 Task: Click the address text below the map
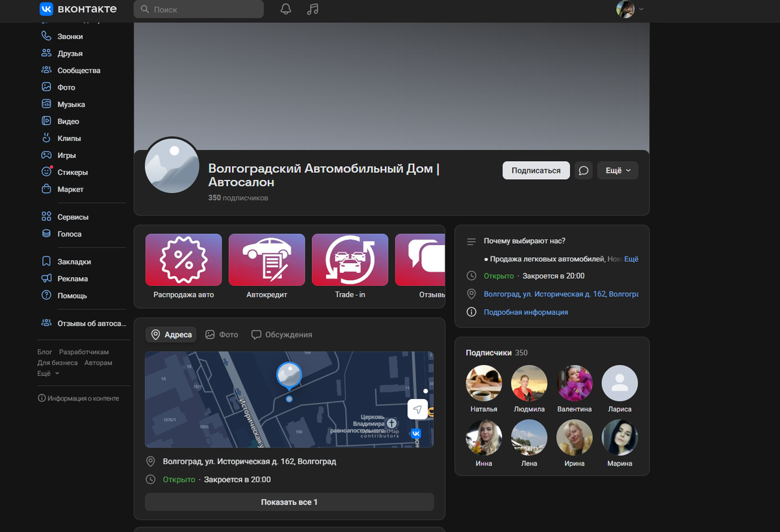coord(250,462)
